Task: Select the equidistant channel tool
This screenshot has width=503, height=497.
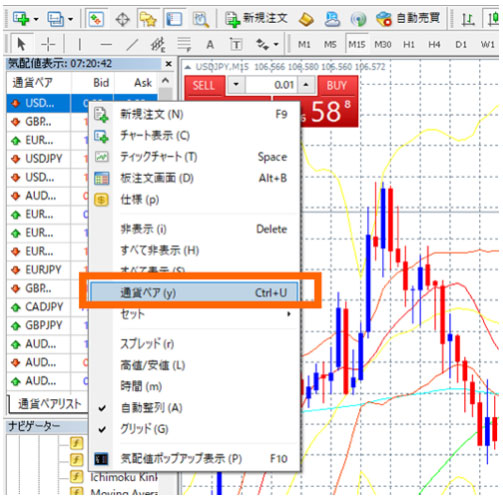Action: click(x=158, y=44)
